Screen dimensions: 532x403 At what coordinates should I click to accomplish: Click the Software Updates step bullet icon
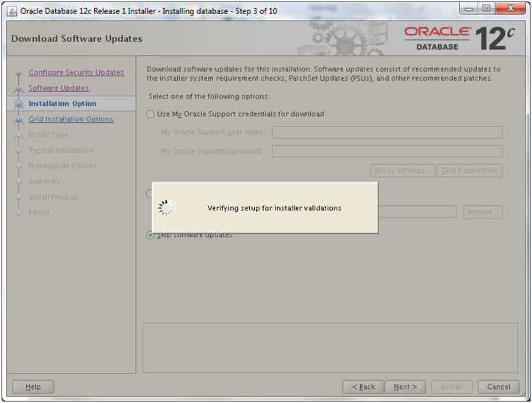click(x=18, y=88)
